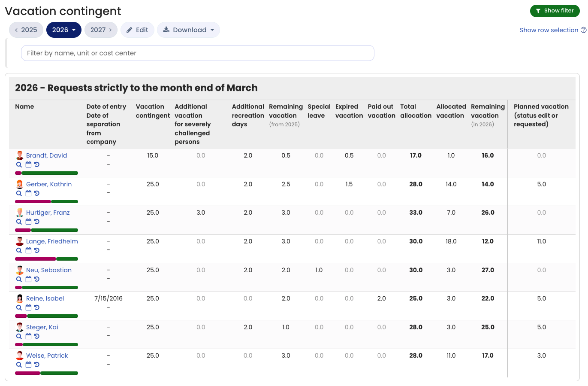Go to next year 2027

(x=101, y=30)
